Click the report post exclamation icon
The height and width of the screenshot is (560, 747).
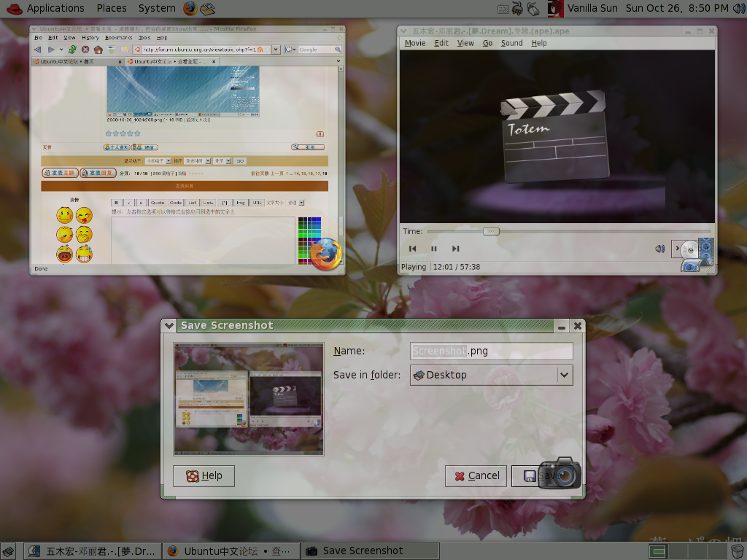(x=320, y=134)
